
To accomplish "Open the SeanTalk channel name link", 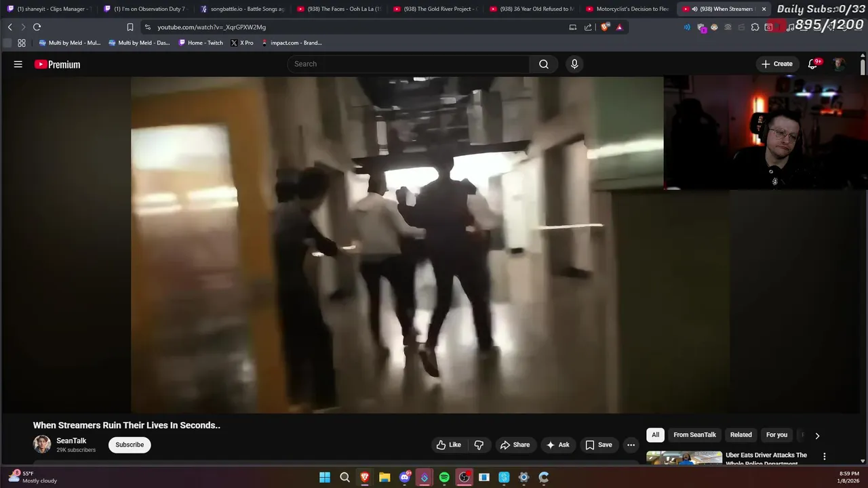I will pyautogui.click(x=71, y=441).
